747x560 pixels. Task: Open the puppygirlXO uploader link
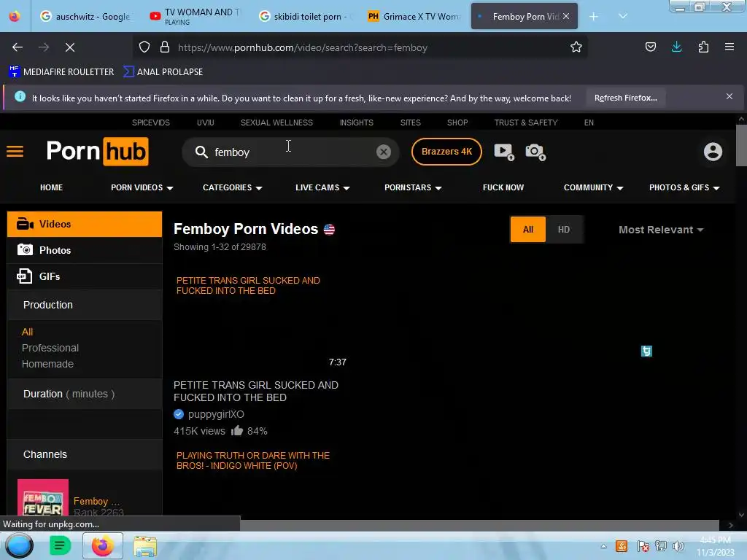pos(216,414)
